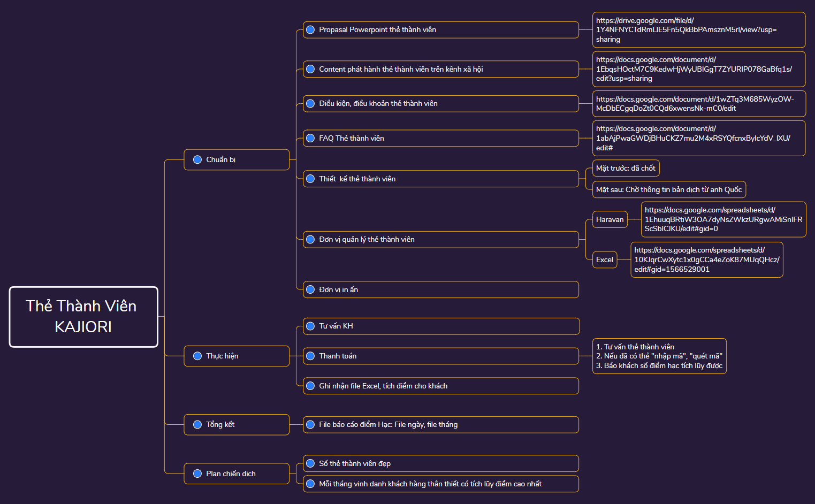Select the node starting 'Mặt sau: Chờ thông tin'
Image resolution: width=815 pixels, height=504 pixels.
coord(669,189)
